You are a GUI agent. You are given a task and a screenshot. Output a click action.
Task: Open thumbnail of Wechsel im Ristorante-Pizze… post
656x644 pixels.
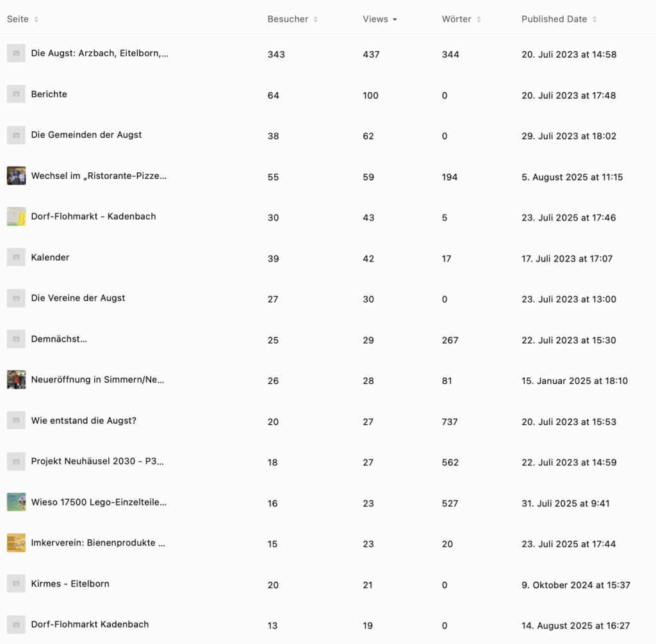[16, 176]
